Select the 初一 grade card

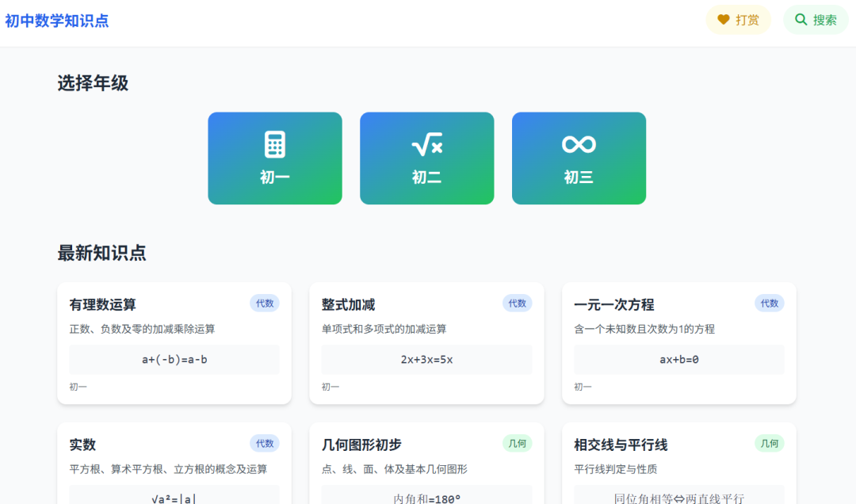point(274,158)
